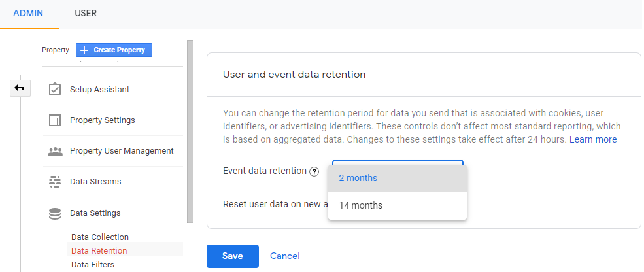The image size is (644, 272).
Task: Open the Learn more link
Action: point(592,139)
